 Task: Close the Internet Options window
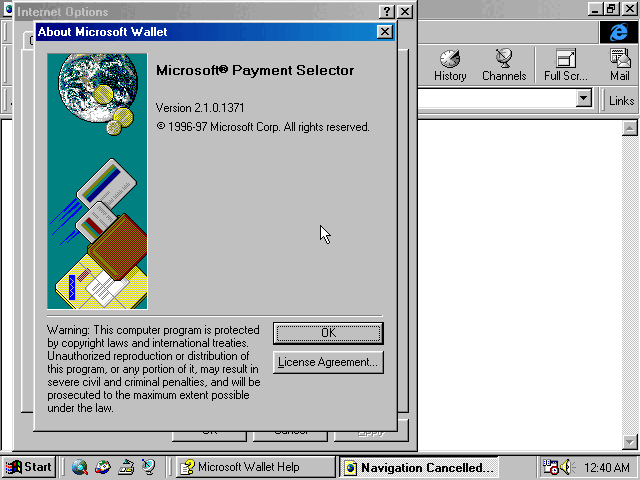coord(404,12)
